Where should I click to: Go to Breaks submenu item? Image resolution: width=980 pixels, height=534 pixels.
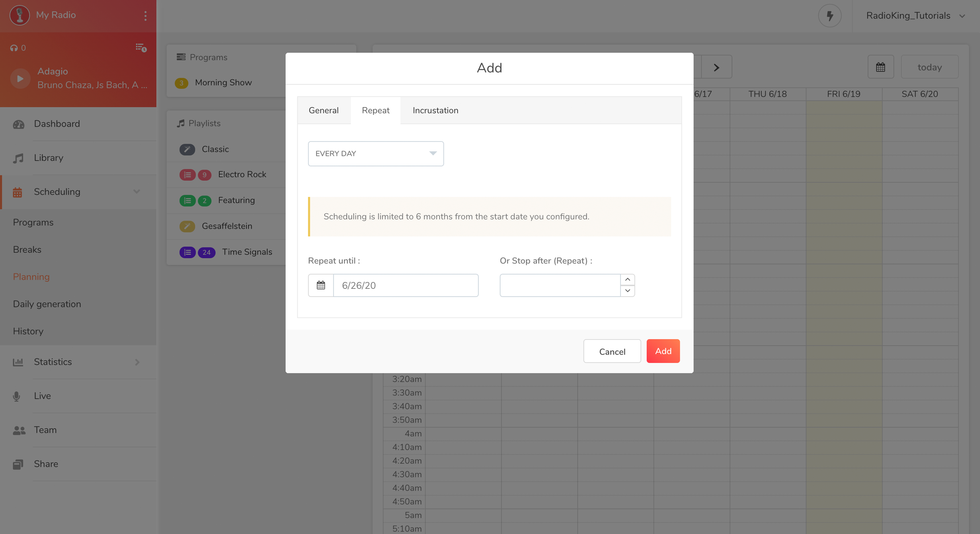27,249
